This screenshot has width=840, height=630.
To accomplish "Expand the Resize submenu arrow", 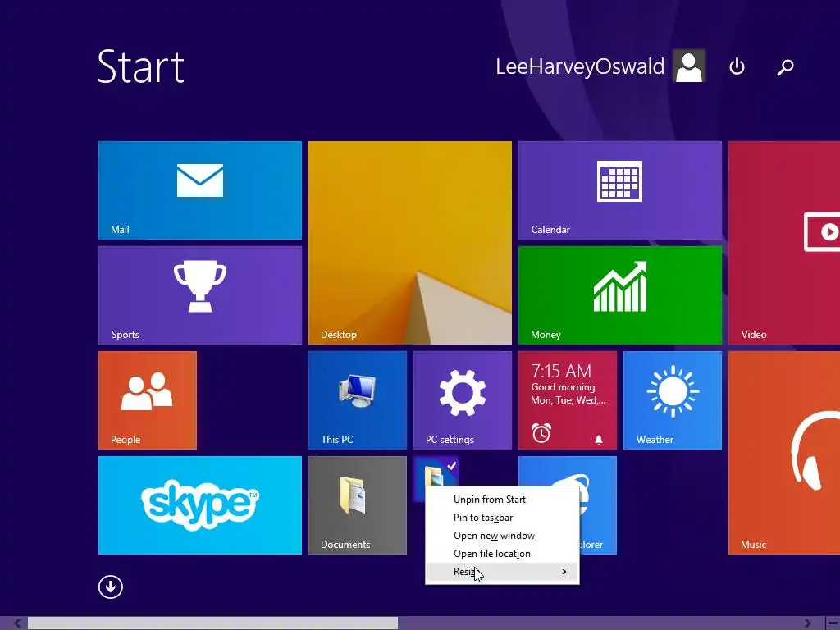I will [564, 572].
